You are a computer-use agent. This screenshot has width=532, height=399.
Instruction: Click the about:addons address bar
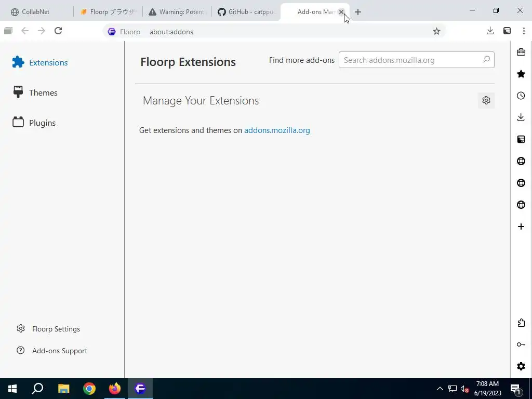coord(274,32)
